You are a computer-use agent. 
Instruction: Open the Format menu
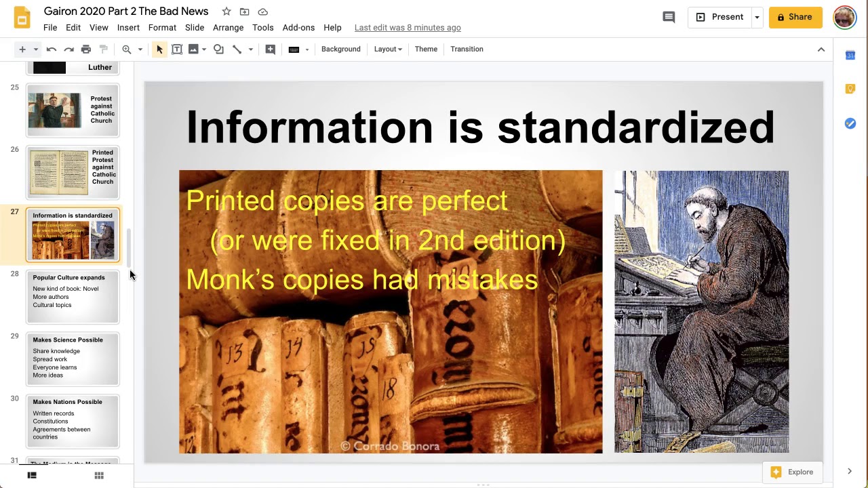coord(162,27)
